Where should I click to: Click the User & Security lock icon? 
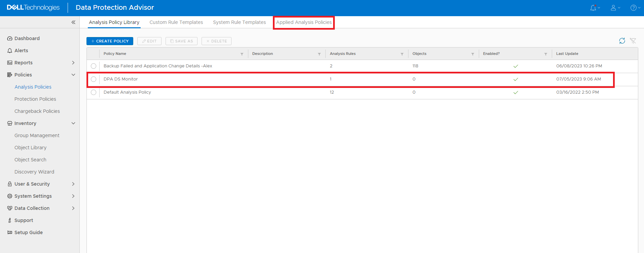coord(10,184)
